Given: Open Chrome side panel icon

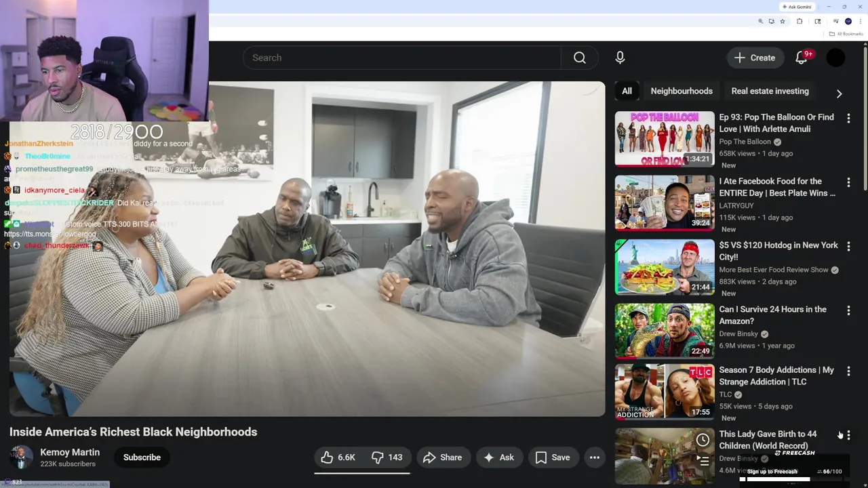Looking at the screenshot, I should coord(818,22).
